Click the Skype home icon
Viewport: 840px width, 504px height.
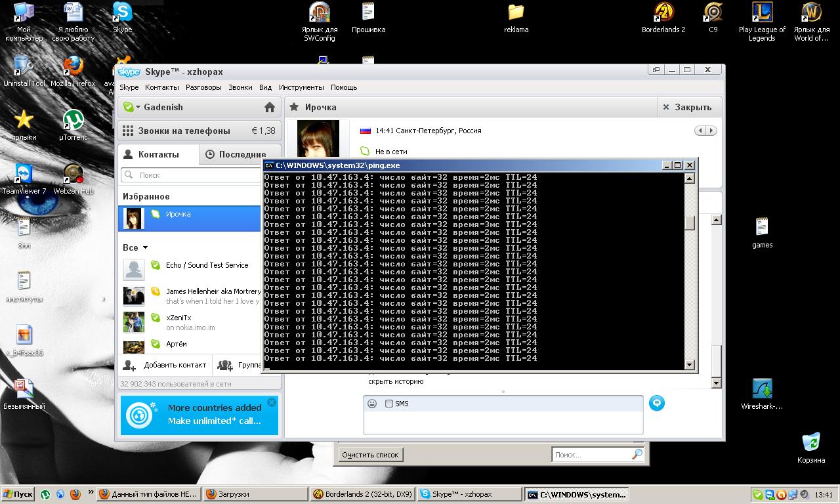tap(269, 107)
